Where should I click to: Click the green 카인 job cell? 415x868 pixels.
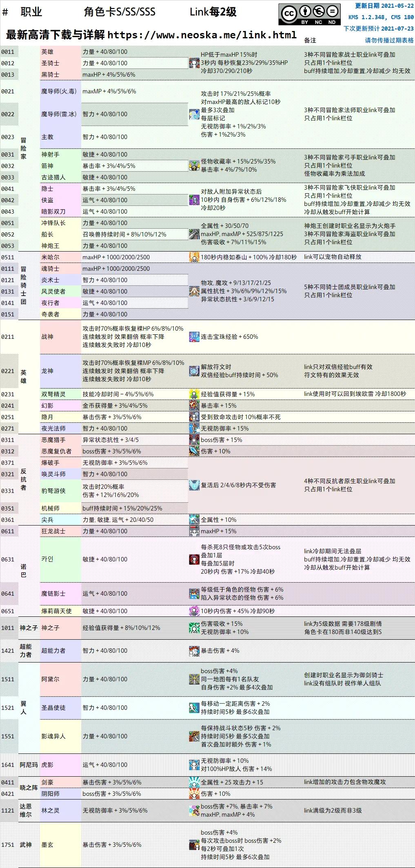pyautogui.click(x=60, y=559)
